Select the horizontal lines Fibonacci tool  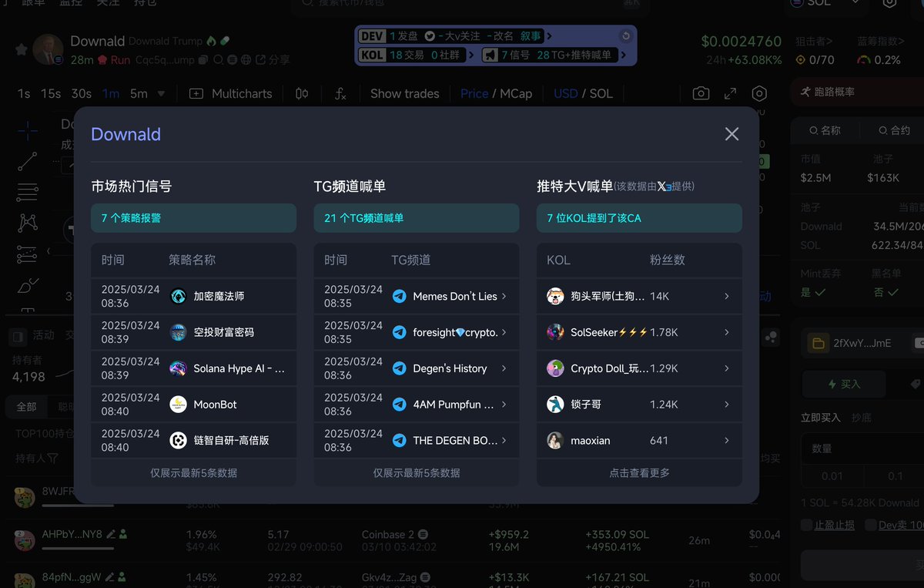click(x=28, y=193)
